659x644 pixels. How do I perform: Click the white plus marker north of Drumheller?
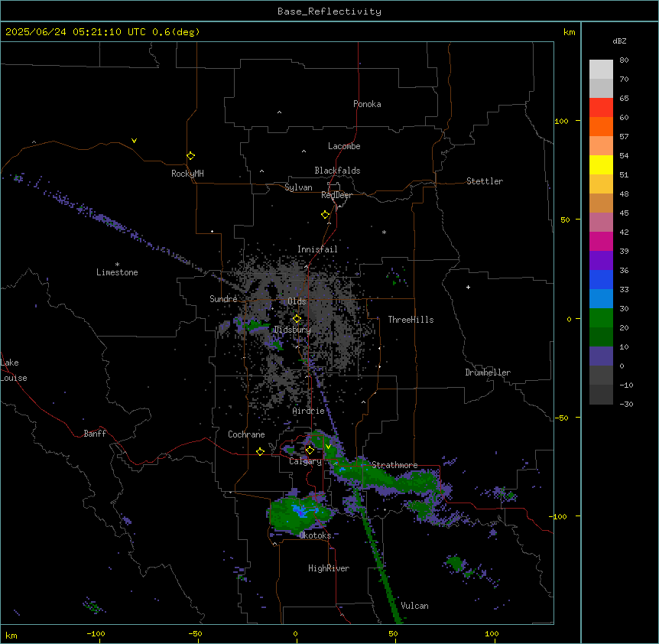468,287
